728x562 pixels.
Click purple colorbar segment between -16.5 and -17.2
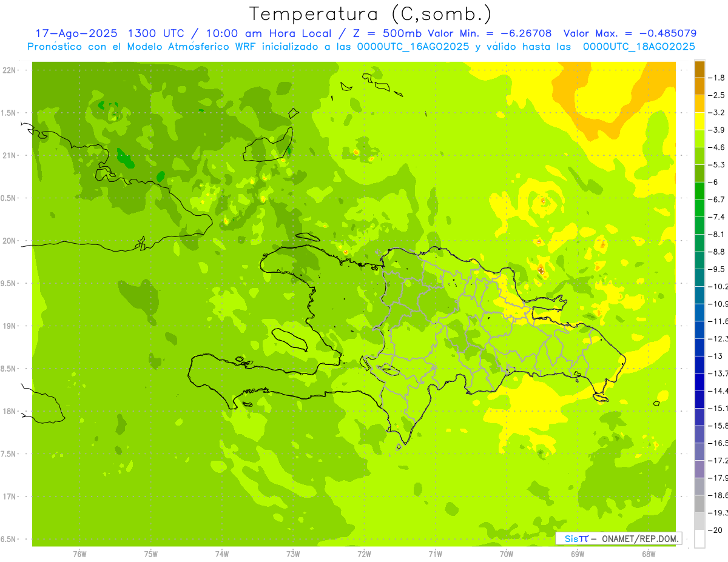coord(699,452)
